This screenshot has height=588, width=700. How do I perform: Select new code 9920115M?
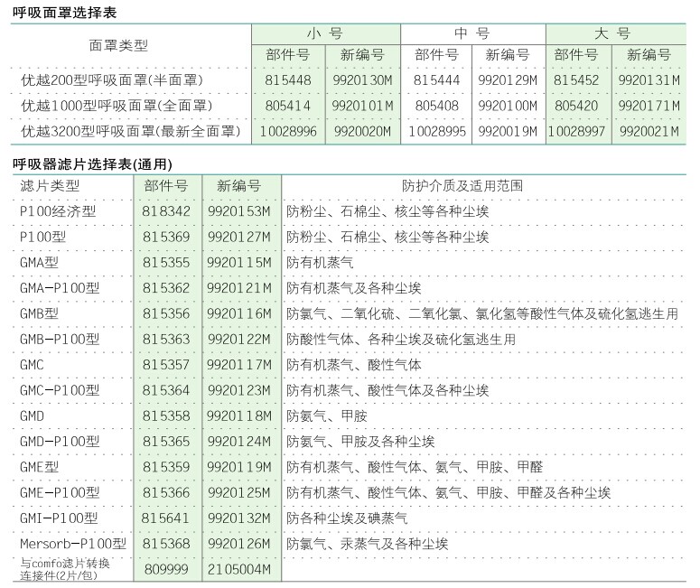point(239,263)
